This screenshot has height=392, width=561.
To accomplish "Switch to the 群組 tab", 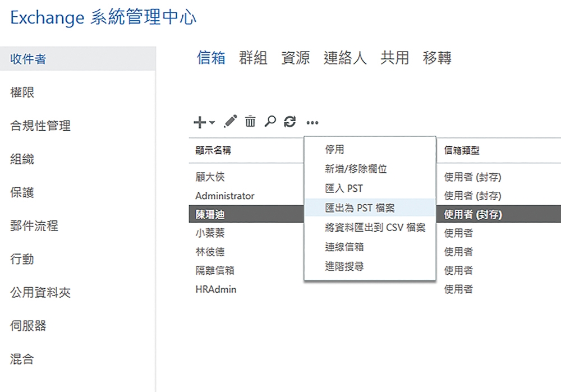I will click(x=253, y=58).
